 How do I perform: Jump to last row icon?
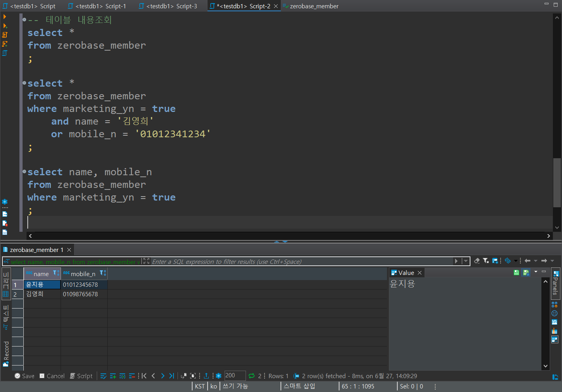point(171,376)
